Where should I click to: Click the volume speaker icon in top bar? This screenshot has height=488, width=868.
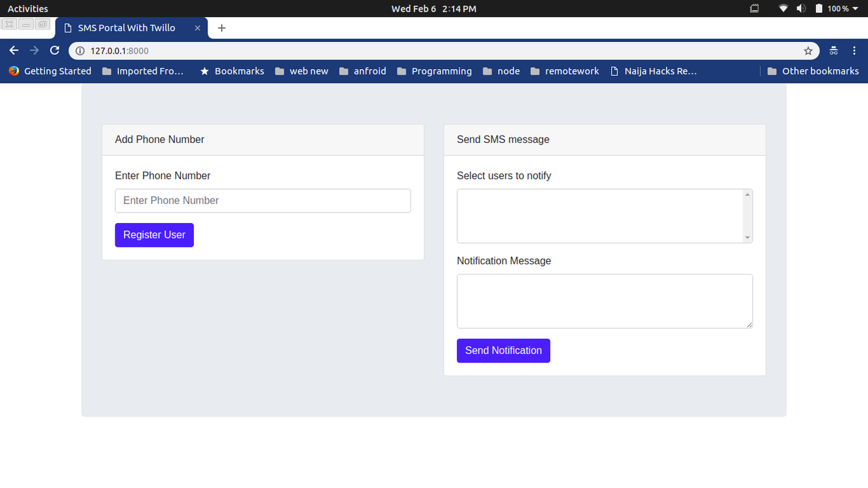(x=801, y=9)
